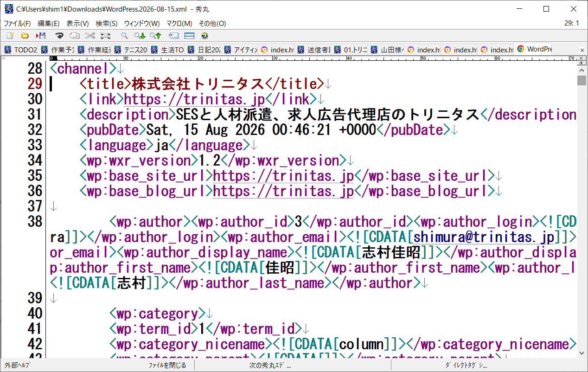Viewport: 588px width, 372px height.
Task: Click 次の秀丸エデ... in function key bar
Action: click(270, 365)
